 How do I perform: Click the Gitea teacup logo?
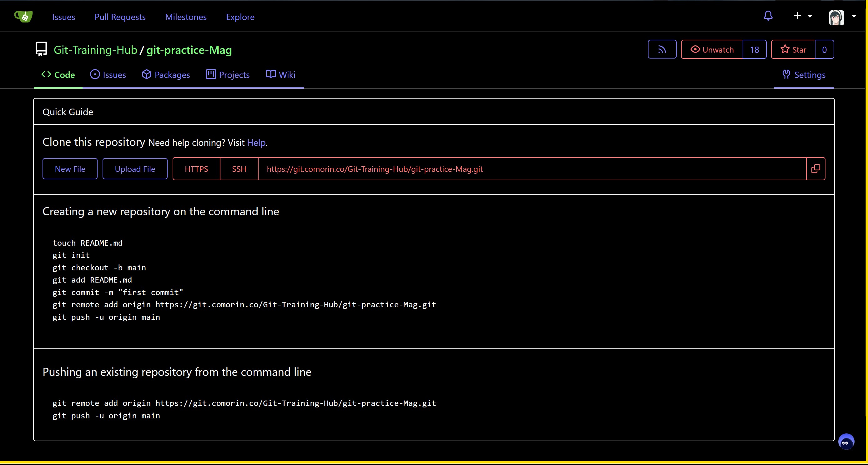click(x=23, y=17)
